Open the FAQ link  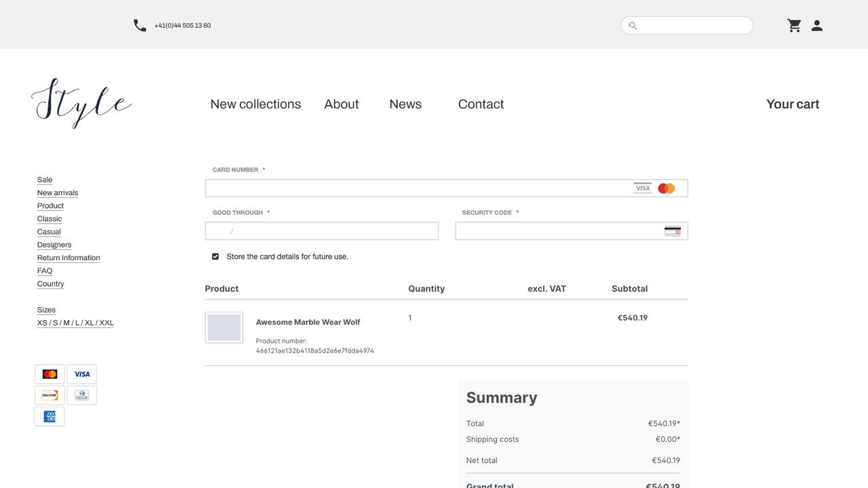click(45, 270)
